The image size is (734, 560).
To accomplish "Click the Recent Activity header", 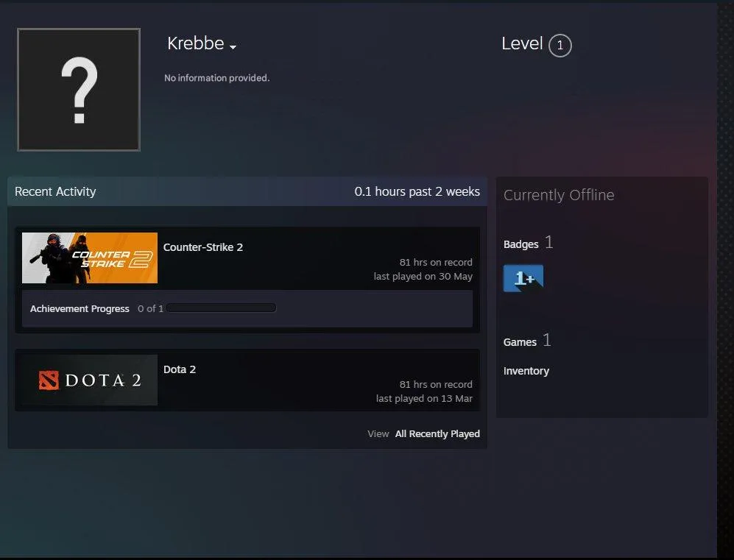I will (x=55, y=191).
